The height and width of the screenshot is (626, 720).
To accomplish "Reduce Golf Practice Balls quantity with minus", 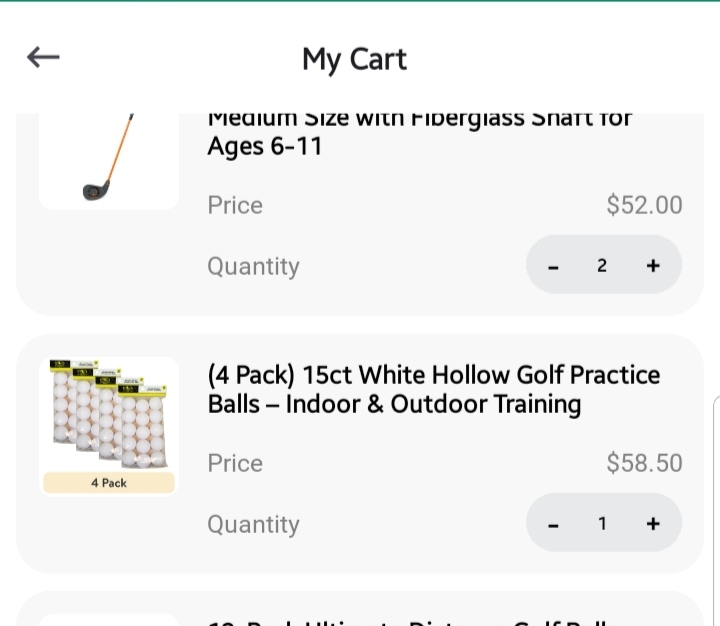I will point(553,524).
